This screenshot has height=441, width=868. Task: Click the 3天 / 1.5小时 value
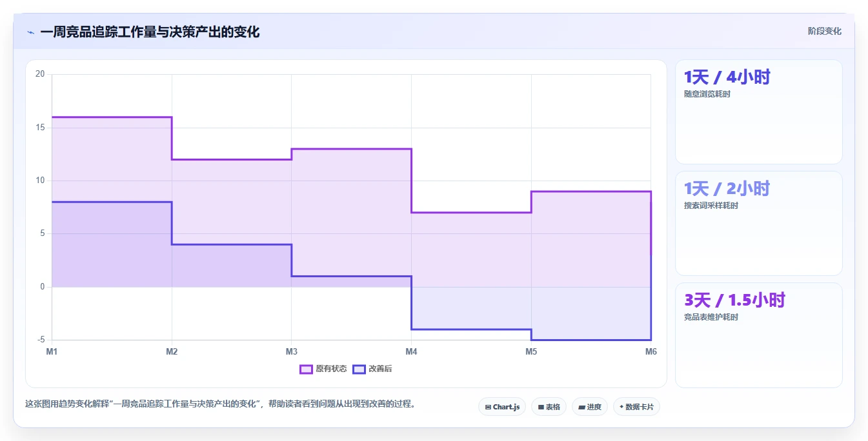pos(734,300)
